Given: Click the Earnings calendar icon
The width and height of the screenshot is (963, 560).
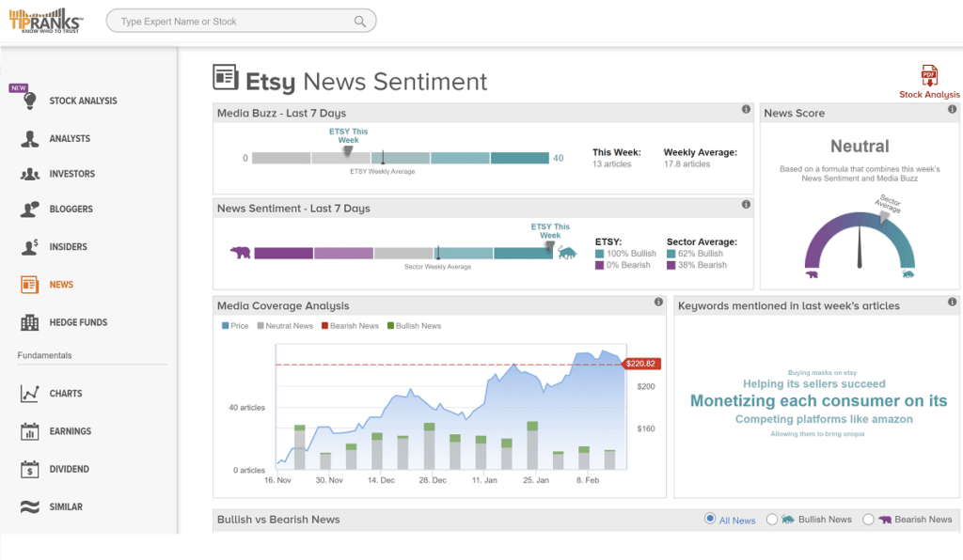Looking at the screenshot, I should pos(29,431).
